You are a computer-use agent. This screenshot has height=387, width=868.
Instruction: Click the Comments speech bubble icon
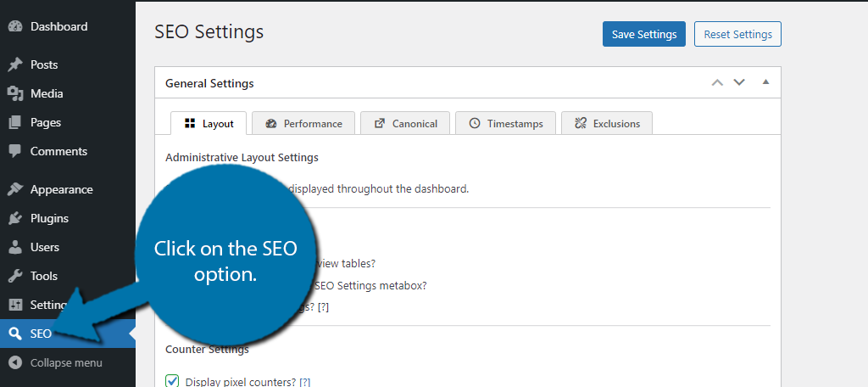[x=15, y=151]
